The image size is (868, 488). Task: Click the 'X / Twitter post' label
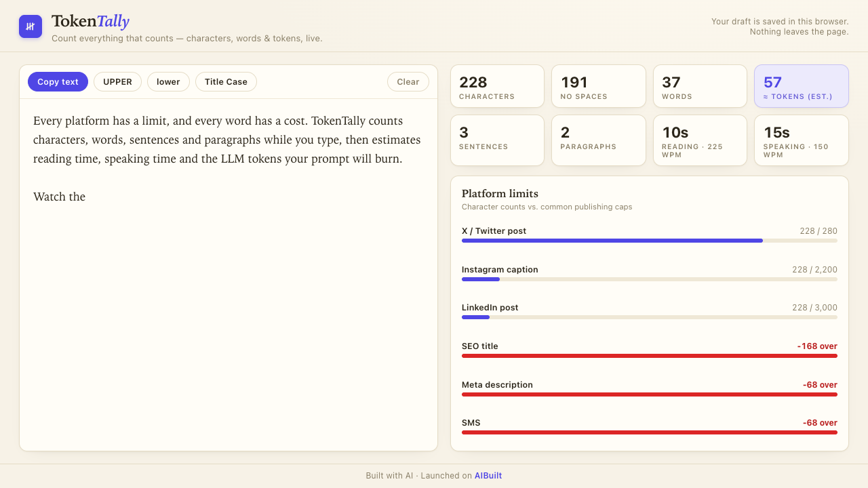click(x=494, y=231)
